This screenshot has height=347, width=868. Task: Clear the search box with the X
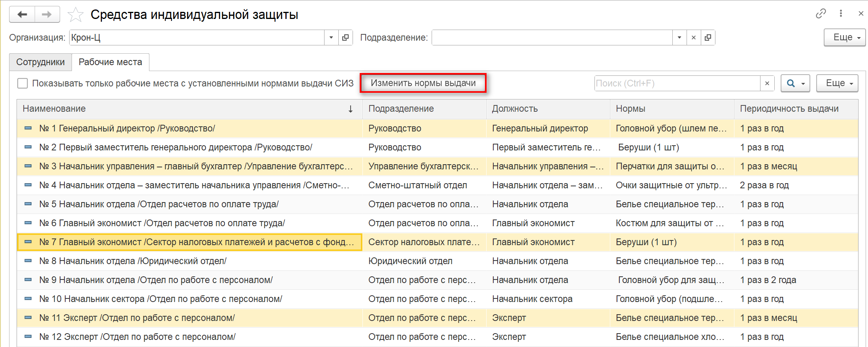click(x=767, y=83)
